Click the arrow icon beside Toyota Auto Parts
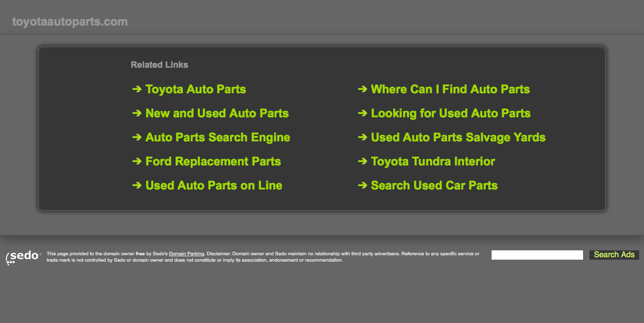The image size is (644, 323). click(137, 89)
